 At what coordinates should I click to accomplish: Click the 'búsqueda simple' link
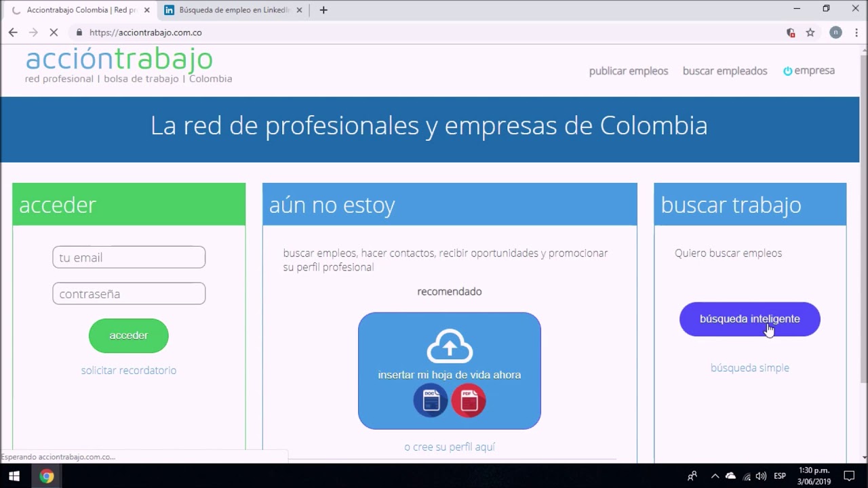(x=750, y=368)
